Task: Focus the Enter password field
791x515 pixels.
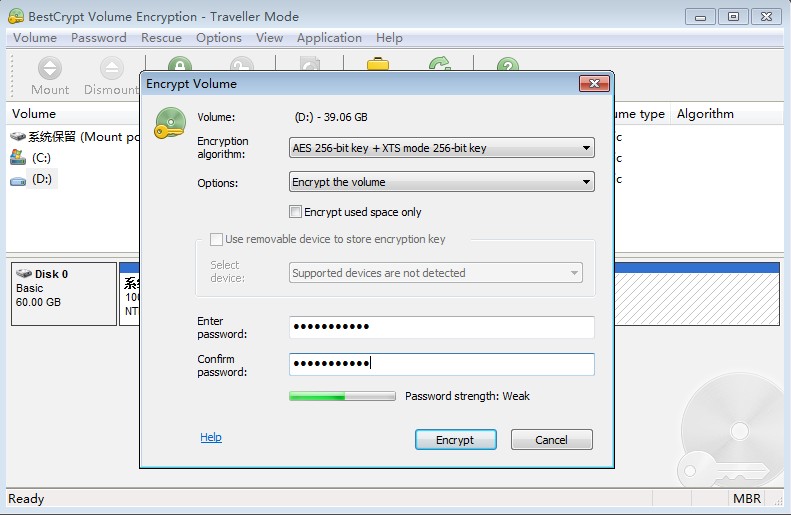Action: point(441,327)
